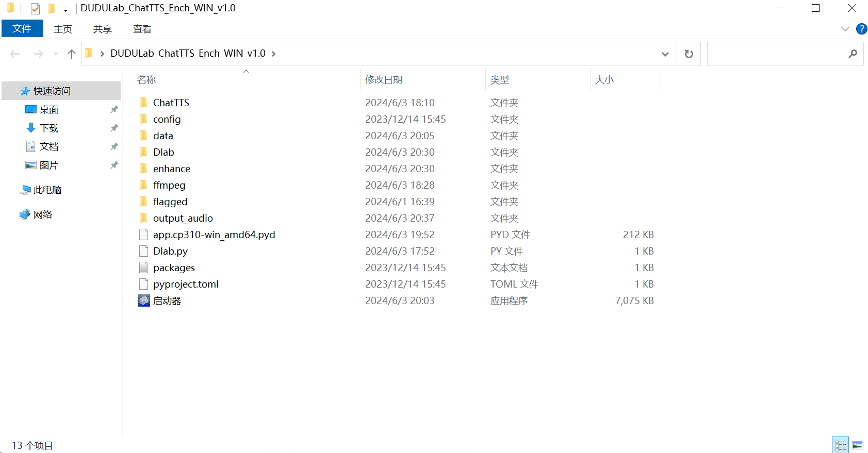
Task: Select the data folder icon
Action: pos(143,136)
